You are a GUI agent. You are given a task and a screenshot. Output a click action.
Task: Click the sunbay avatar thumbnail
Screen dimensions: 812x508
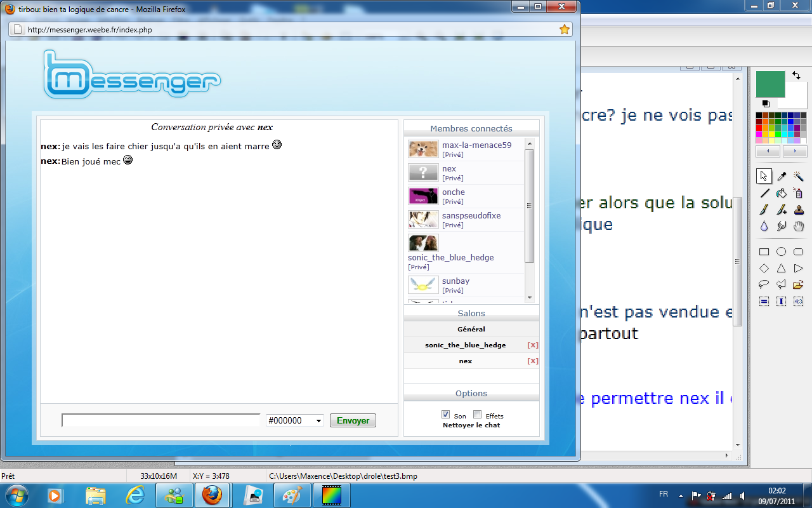(423, 285)
